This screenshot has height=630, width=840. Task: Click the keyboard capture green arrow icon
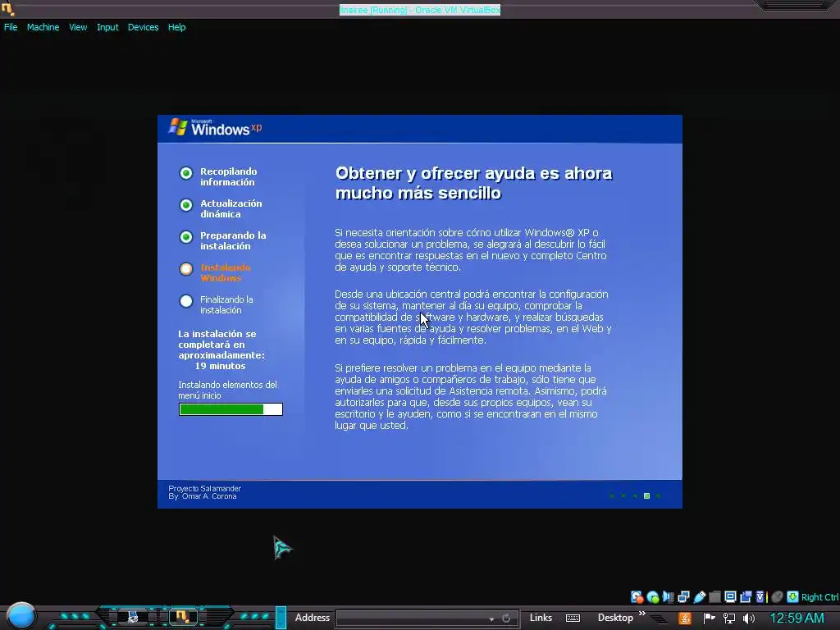792,597
